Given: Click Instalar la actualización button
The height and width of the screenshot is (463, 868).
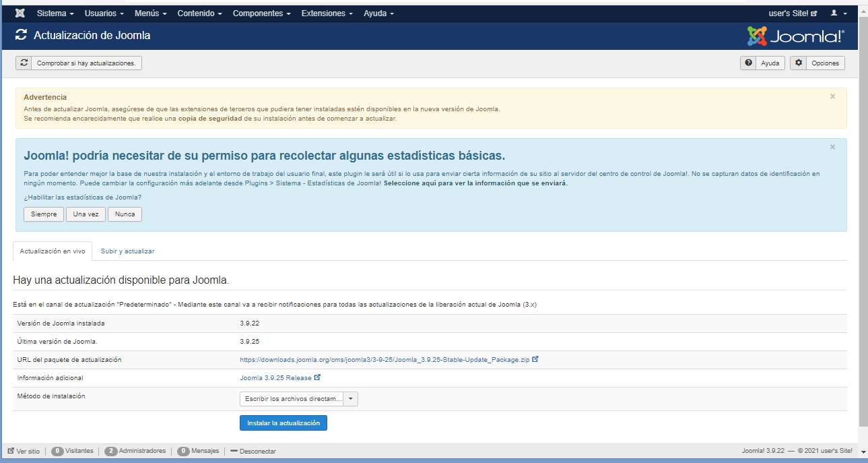Looking at the screenshot, I should (x=283, y=423).
